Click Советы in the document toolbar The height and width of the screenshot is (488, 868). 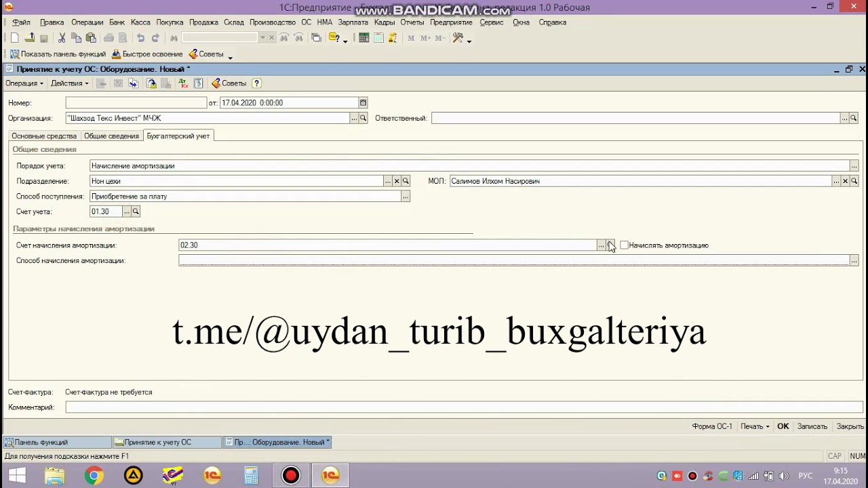point(229,83)
